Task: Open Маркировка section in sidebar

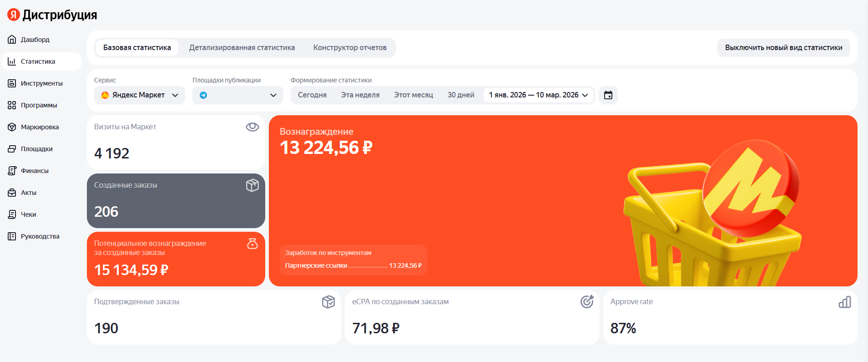Action: 42,127
